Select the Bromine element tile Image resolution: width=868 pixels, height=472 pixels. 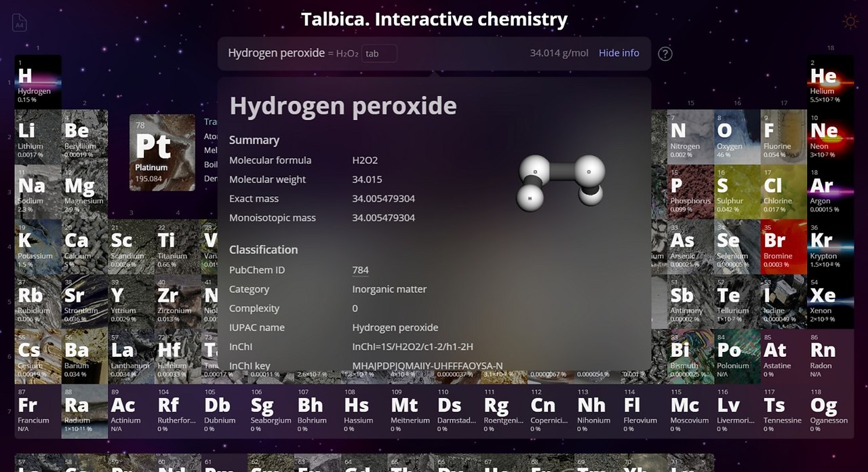pos(783,246)
